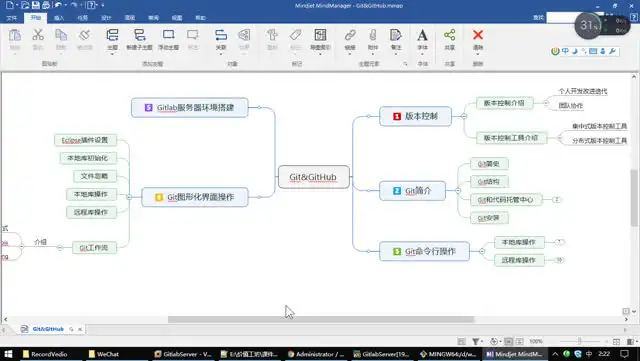Click the 链接 hyperlink chain icon
Viewport: 640px width, 361px height.
(350, 35)
